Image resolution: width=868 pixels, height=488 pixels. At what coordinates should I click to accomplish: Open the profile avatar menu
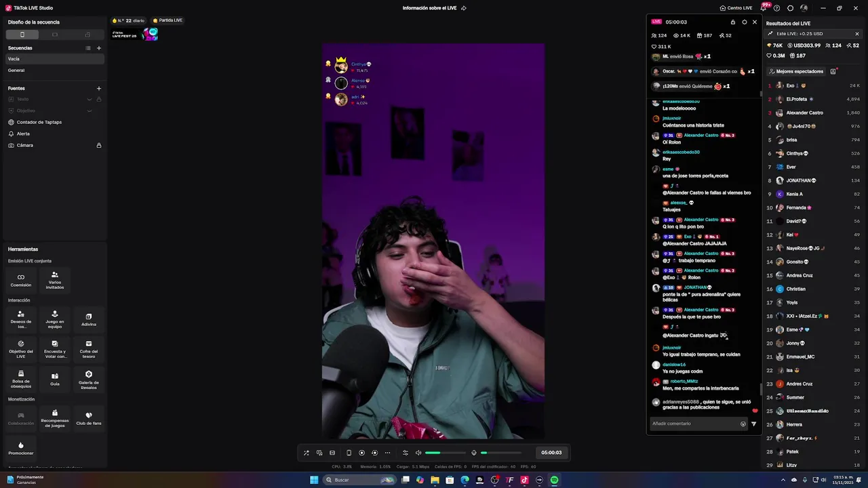click(804, 8)
